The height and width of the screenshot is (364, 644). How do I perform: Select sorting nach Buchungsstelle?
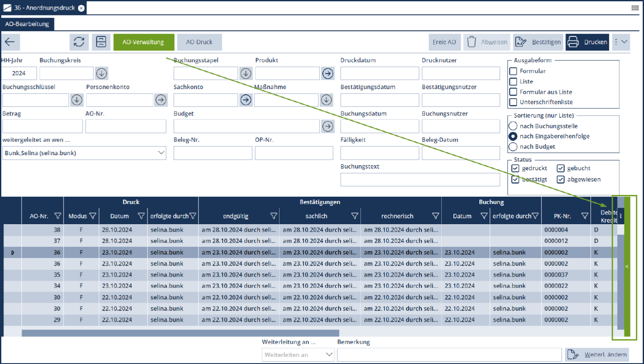513,126
